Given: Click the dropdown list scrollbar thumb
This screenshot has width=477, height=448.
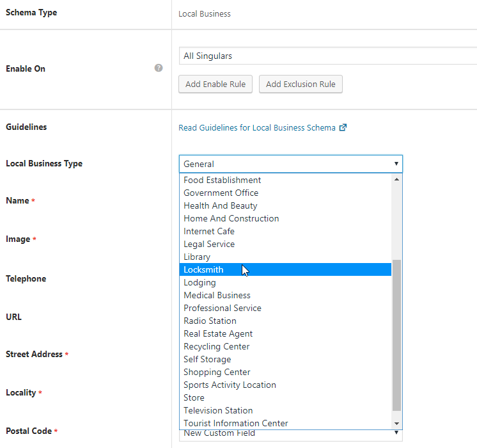Looking at the screenshot, I should pyautogui.click(x=397, y=334).
